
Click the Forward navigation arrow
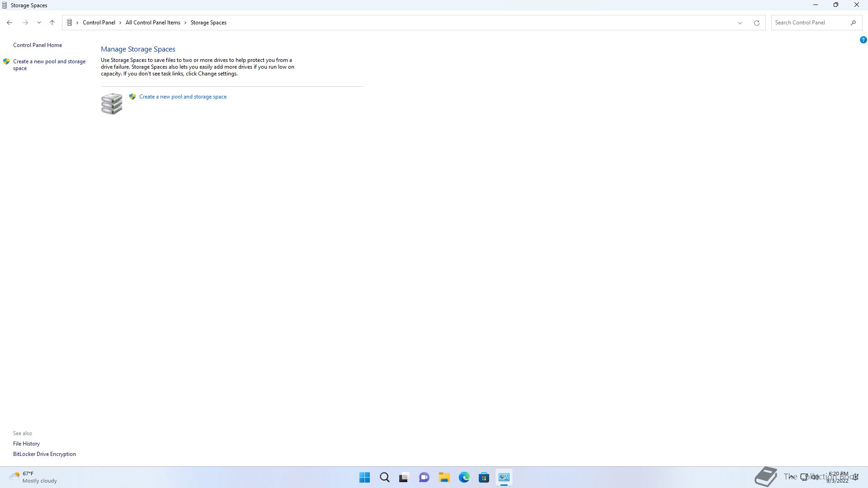(x=25, y=23)
